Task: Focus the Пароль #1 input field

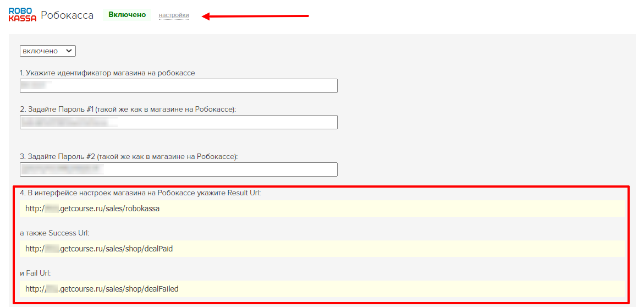Action: tap(179, 122)
